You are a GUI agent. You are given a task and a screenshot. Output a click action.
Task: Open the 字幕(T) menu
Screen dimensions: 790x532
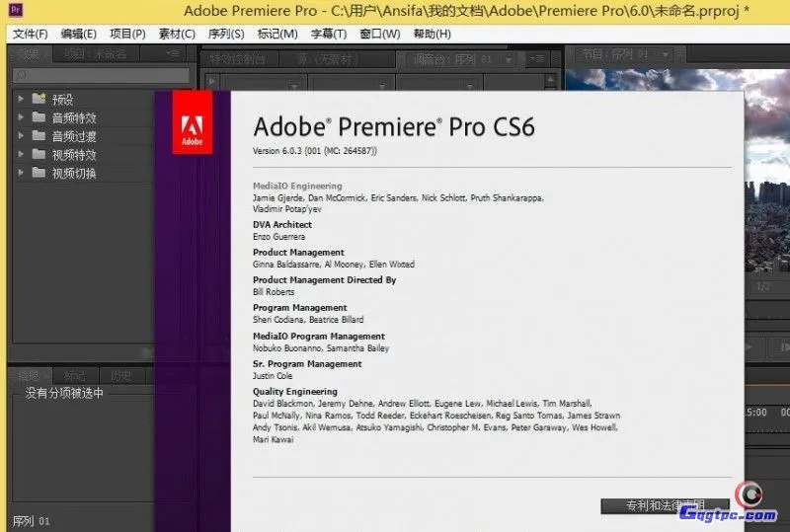point(329,35)
